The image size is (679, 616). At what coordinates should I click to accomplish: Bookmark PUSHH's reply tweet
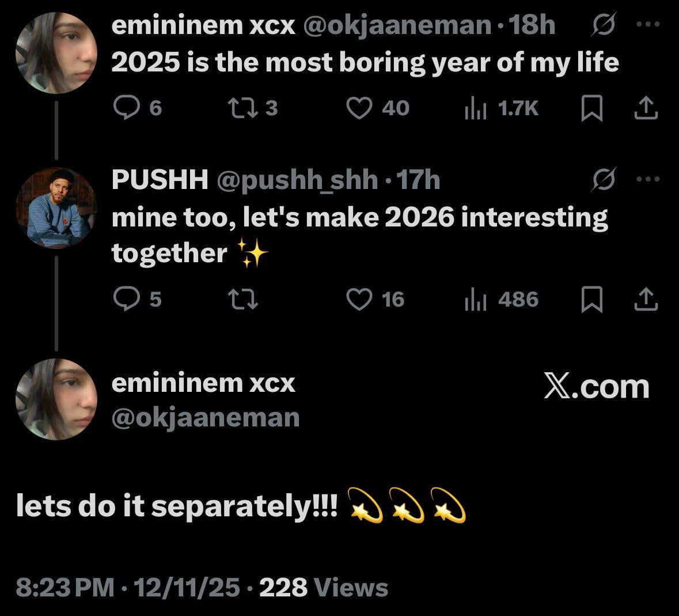[x=591, y=300]
